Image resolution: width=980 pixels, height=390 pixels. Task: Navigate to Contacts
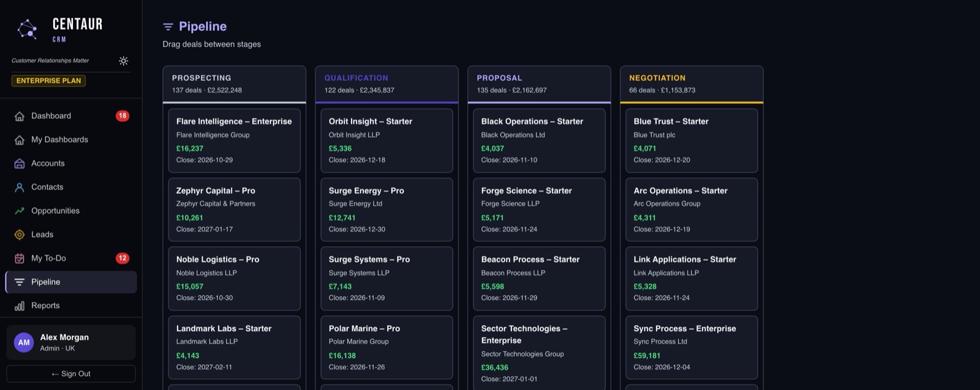[71, 187]
